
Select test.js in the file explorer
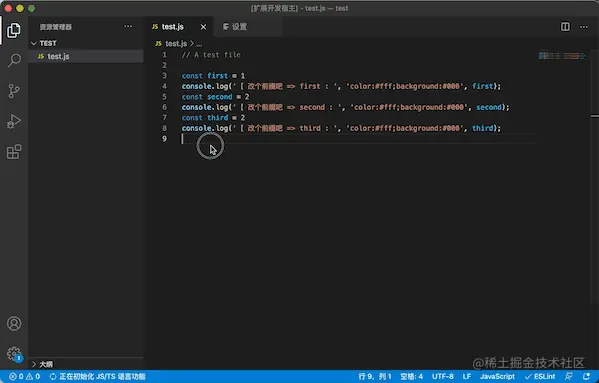pos(86,56)
